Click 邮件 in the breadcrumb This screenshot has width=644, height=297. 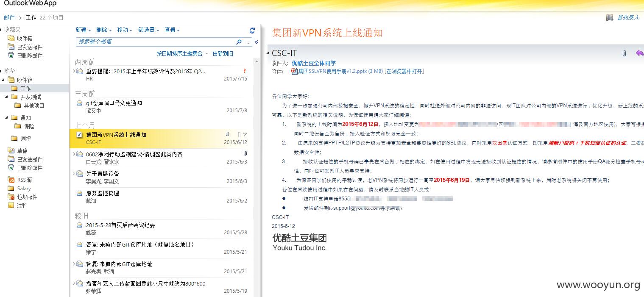point(9,17)
